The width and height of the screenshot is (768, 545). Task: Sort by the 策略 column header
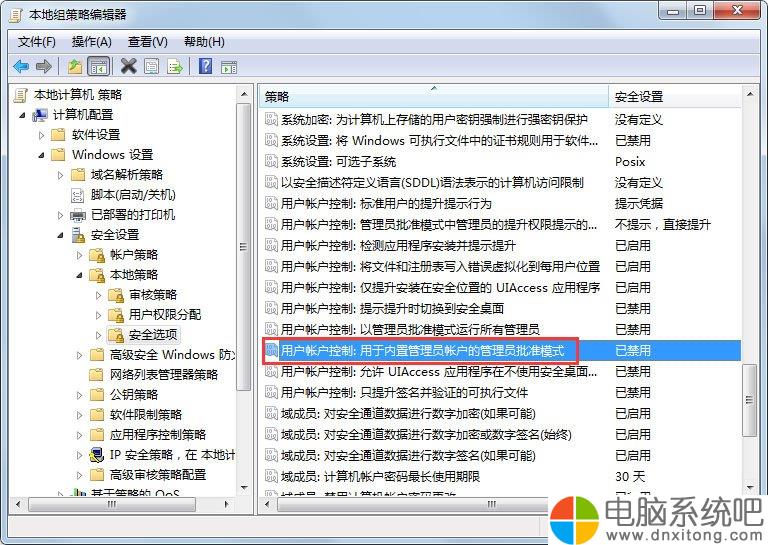[x=434, y=96]
